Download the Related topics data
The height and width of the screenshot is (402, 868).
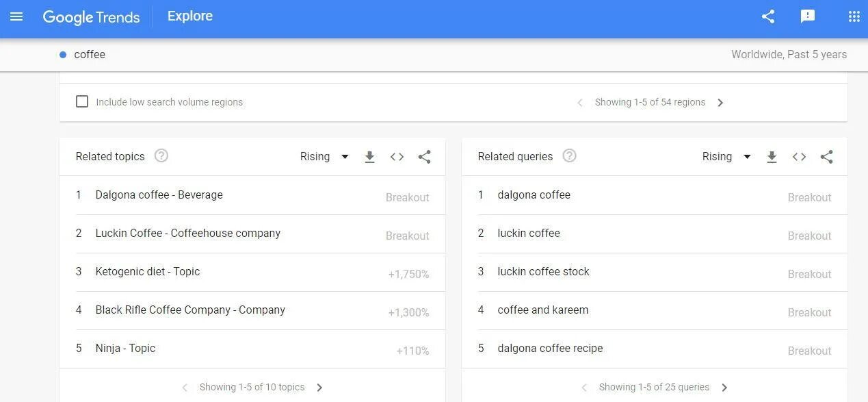pyautogui.click(x=370, y=156)
